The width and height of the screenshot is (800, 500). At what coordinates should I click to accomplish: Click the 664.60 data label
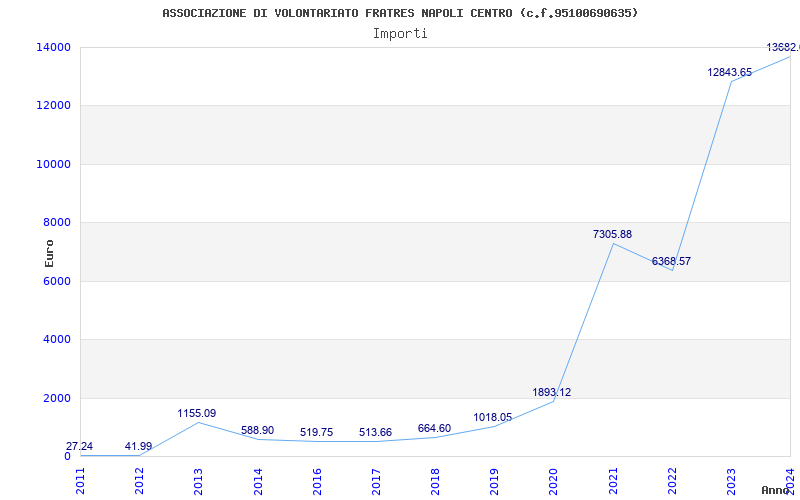[x=434, y=428]
